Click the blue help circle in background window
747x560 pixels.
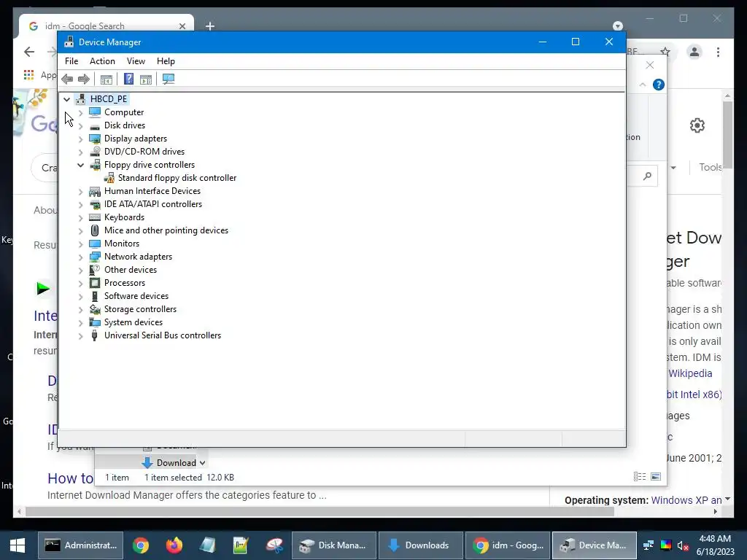[659, 85]
